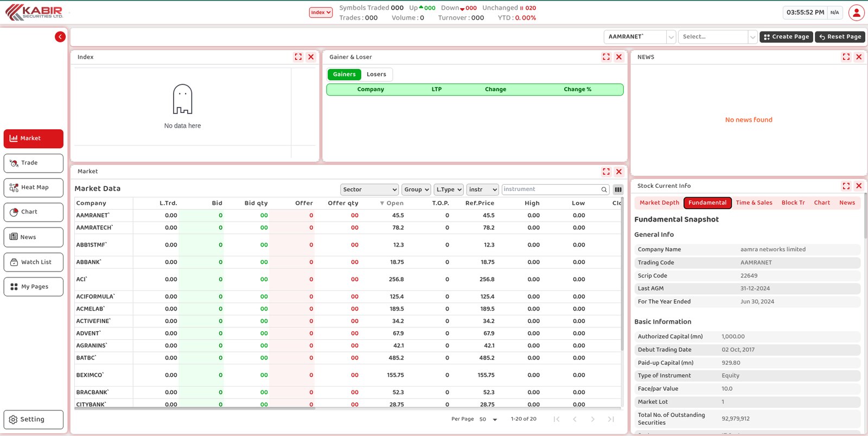The image size is (868, 436).
Task: Open the L.Type filter dropdown
Action: [x=449, y=189]
